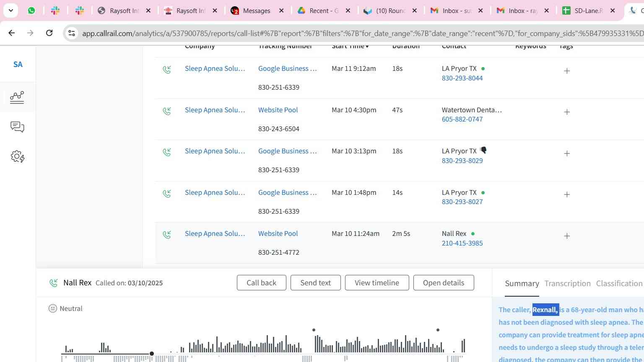Click phone number 605-882-0747
Image resolution: width=644 pixels, height=362 pixels.
[462, 119]
